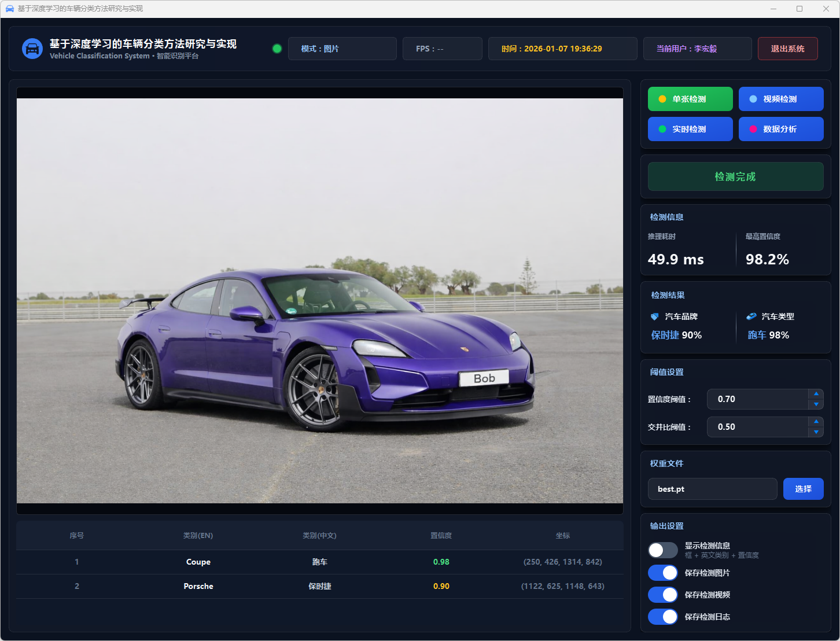The width and height of the screenshot is (840, 641).
Task: Increase the 置信度阈值 with up arrow
Action: click(x=816, y=394)
